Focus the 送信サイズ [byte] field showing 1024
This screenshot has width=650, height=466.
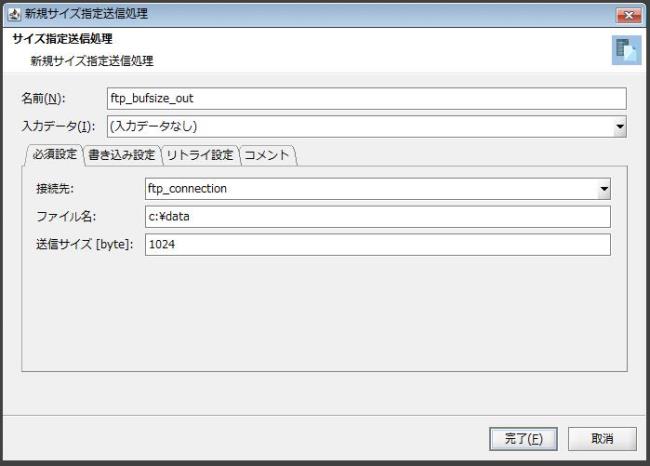pos(377,245)
